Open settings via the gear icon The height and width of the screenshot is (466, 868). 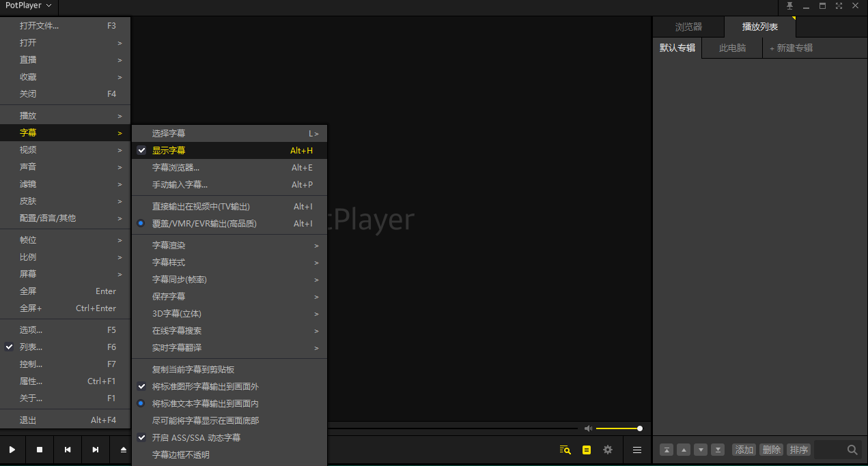[x=608, y=450]
